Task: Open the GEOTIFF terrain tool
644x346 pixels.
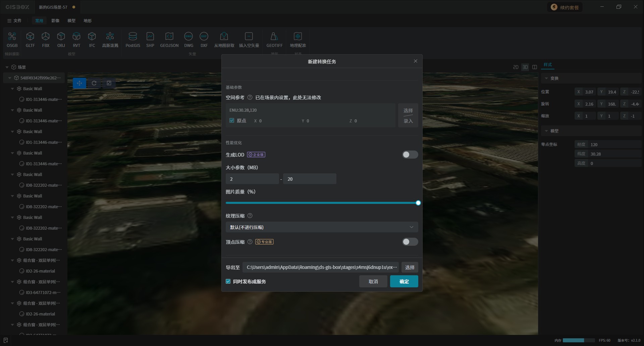Action: point(274,40)
